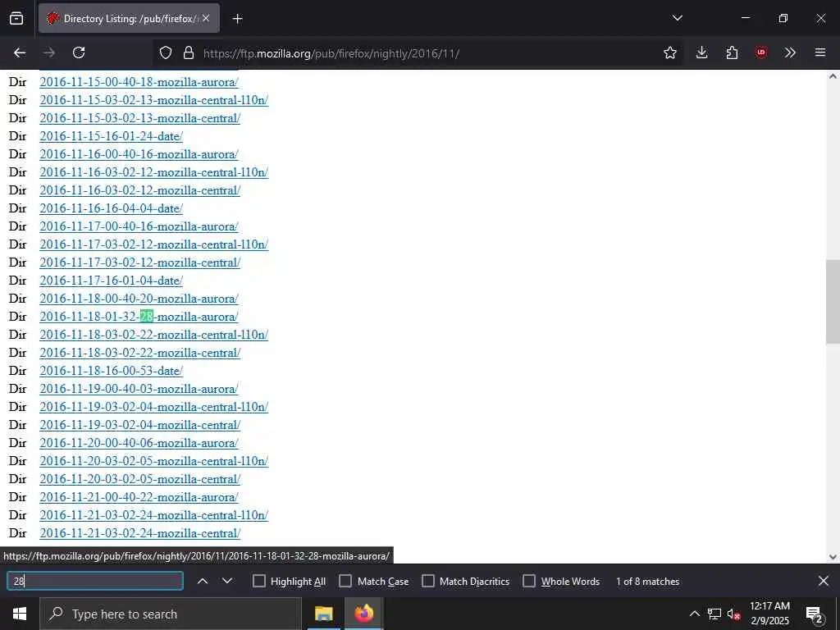The image size is (840, 630).
Task: Open 2016-11-18-00-40-20-mozilla-aurora directory
Action: coord(139,299)
